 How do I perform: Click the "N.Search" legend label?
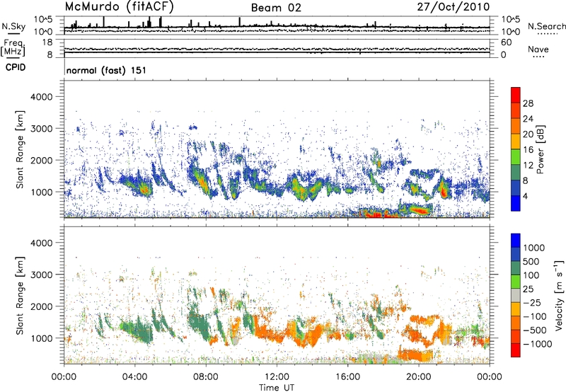546,26
